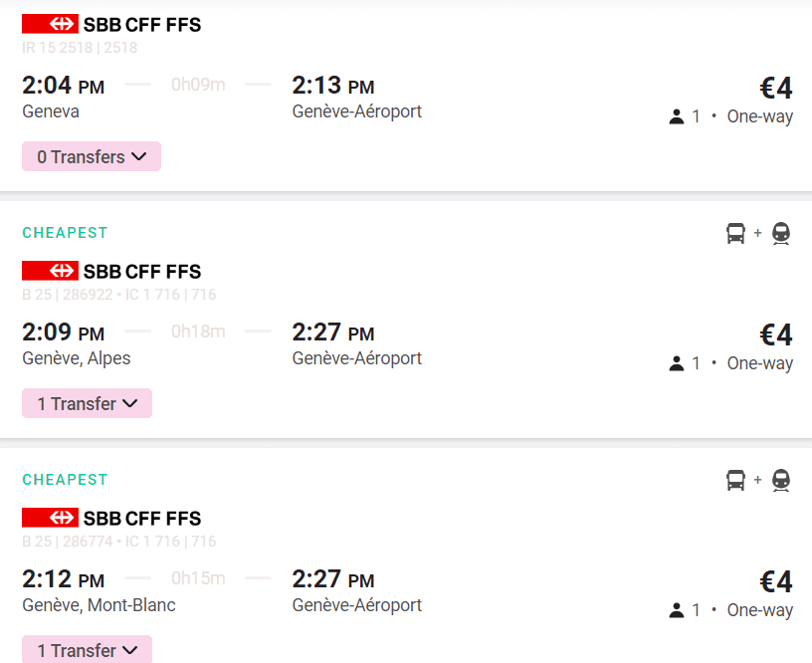Viewport: 812px width, 663px height.
Task: Click the Genève, Alpes departure stop
Action: [77, 358]
